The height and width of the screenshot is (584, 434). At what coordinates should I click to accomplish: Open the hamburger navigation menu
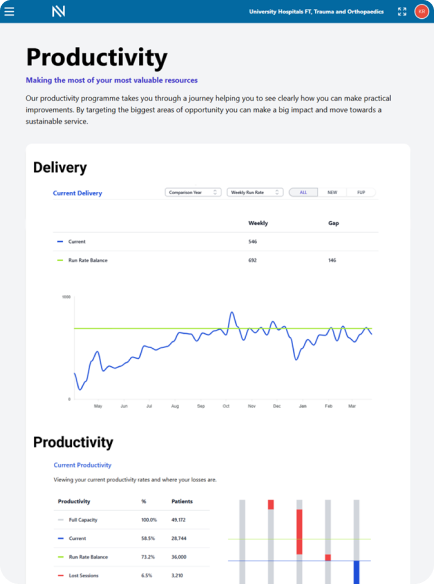[x=9, y=12]
